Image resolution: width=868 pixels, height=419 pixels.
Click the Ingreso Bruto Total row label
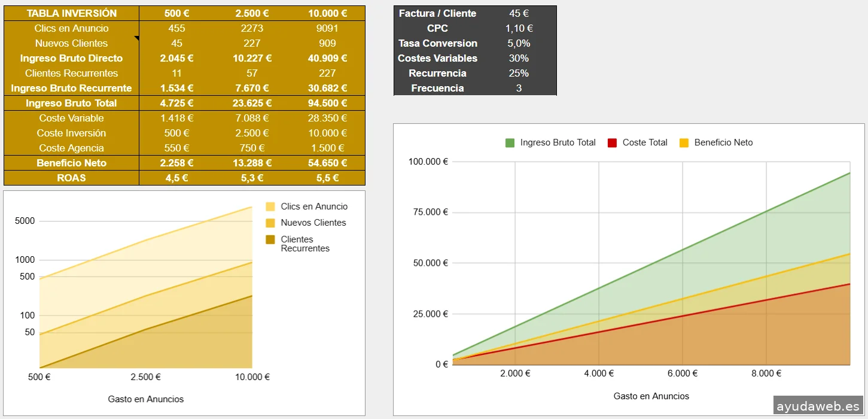click(x=72, y=103)
